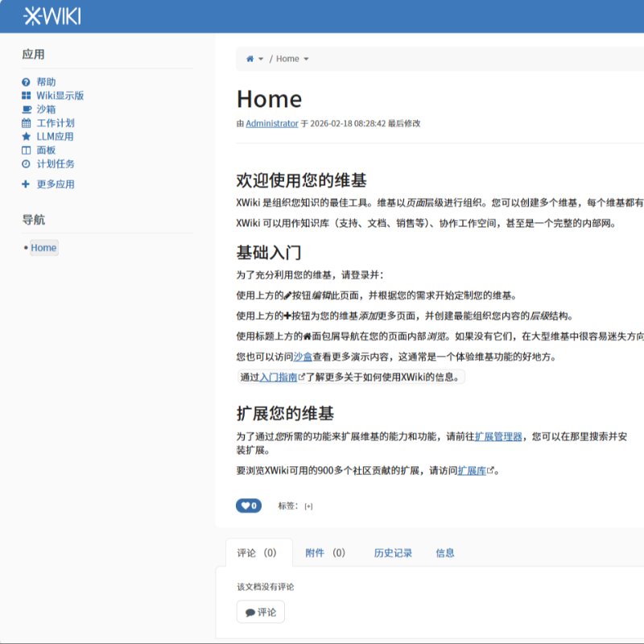Click the LLM应用 star icon
644x644 pixels.
tap(26, 136)
